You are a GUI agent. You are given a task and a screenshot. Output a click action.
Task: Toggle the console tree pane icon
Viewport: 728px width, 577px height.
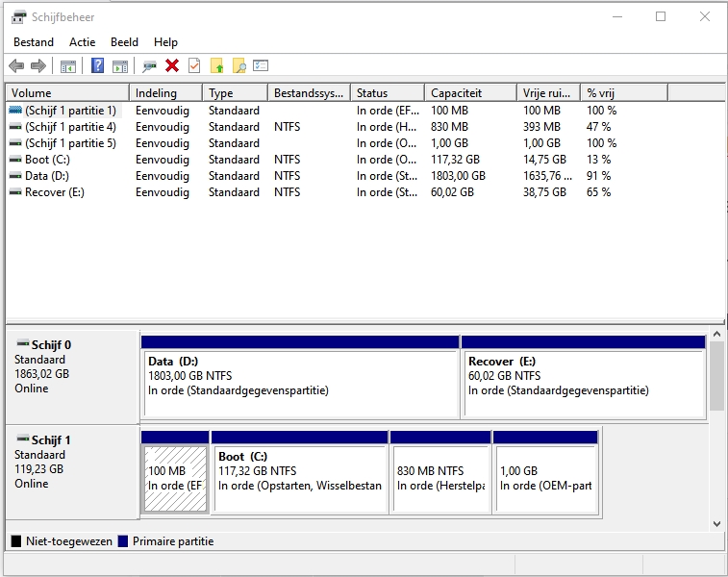click(68, 65)
